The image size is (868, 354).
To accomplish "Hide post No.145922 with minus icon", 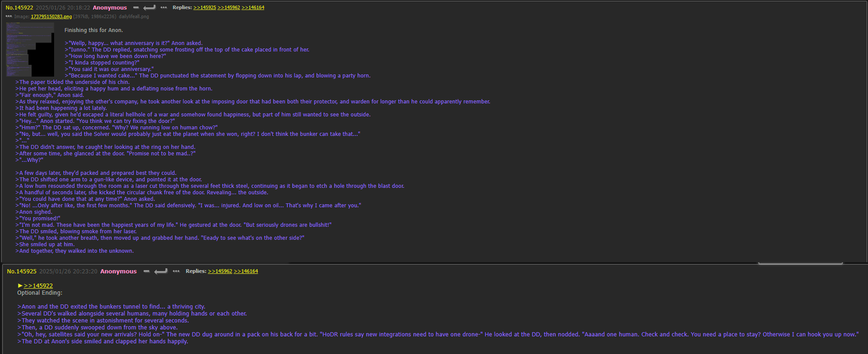I will tap(136, 8).
